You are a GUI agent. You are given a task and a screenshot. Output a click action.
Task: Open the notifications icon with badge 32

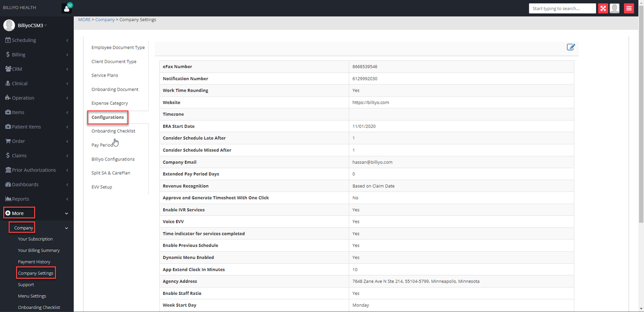tap(67, 8)
